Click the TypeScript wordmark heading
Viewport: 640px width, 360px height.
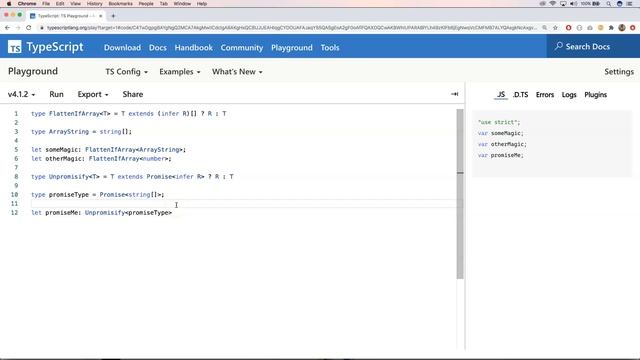(x=55, y=47)
